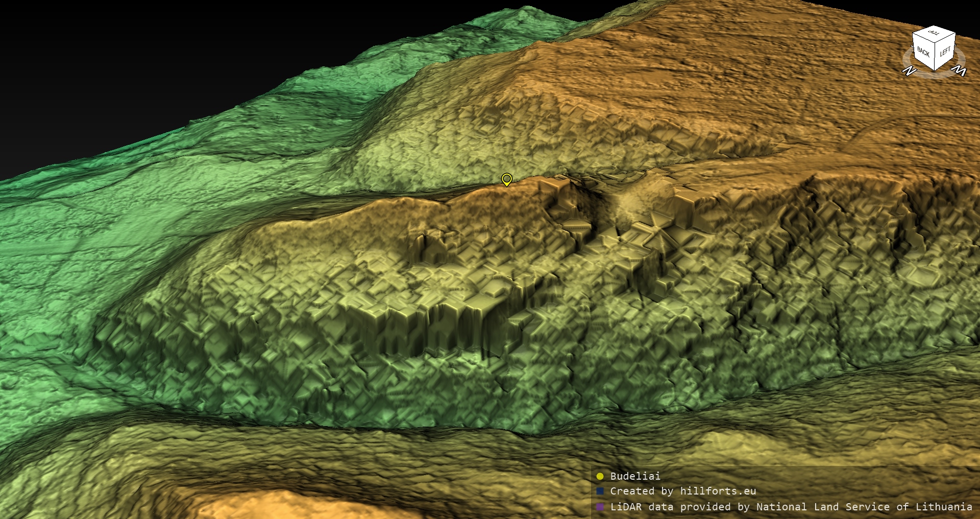The width and height of the screenshot is (980, 519).
Task: Click the TOP face of the view cube
Action: 934,33
